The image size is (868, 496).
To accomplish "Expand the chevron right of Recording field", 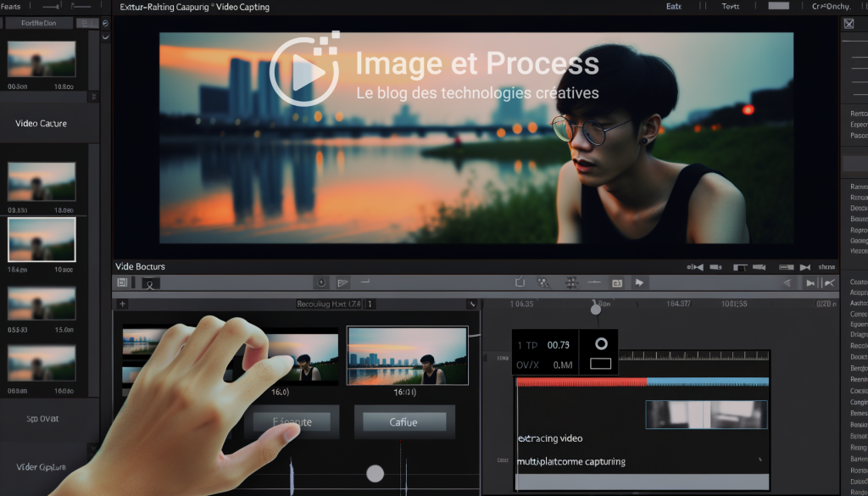I will [x=472, y=304].
